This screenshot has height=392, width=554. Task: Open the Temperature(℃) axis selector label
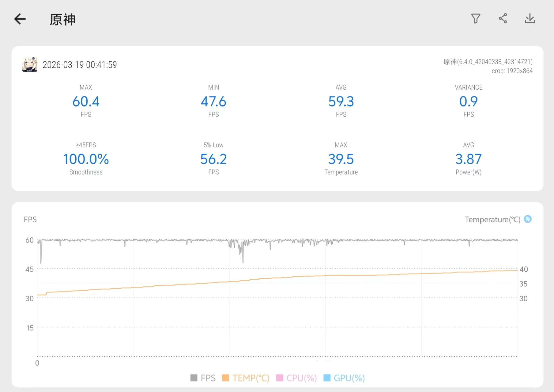pos(492,220)
